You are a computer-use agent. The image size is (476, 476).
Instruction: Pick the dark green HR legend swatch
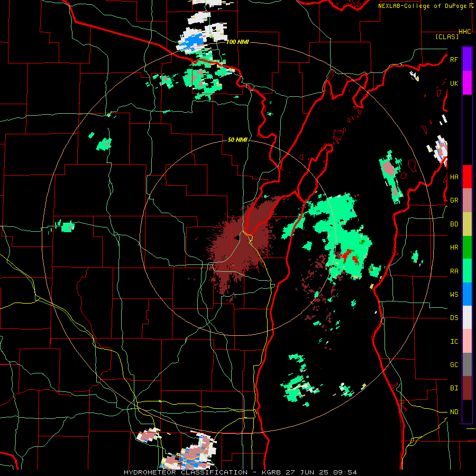coord(467,247)
